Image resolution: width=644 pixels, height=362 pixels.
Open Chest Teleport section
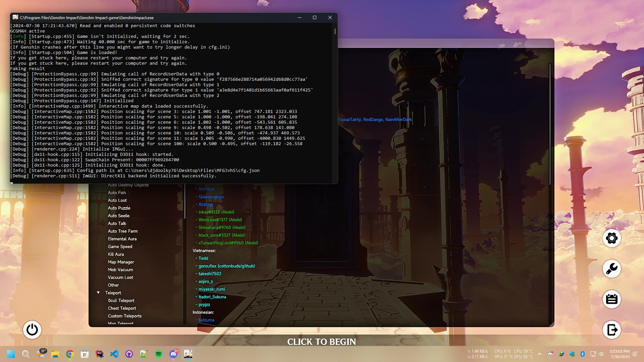click(x=122, y=308)
